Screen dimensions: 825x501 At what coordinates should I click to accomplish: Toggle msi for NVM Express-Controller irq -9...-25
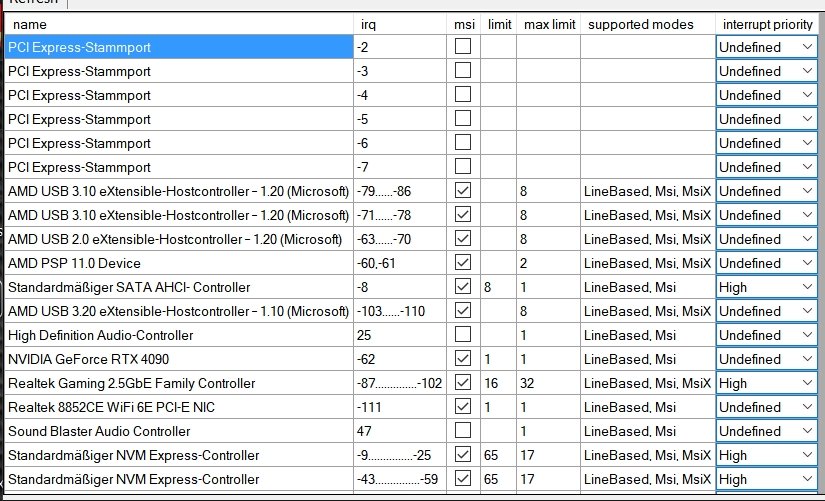point(463,455)
